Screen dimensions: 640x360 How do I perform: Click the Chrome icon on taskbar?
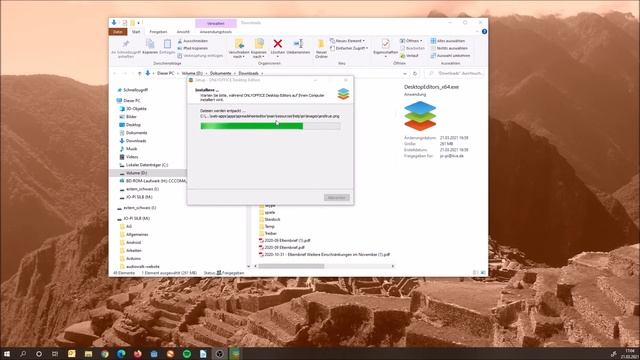(104, 353)
